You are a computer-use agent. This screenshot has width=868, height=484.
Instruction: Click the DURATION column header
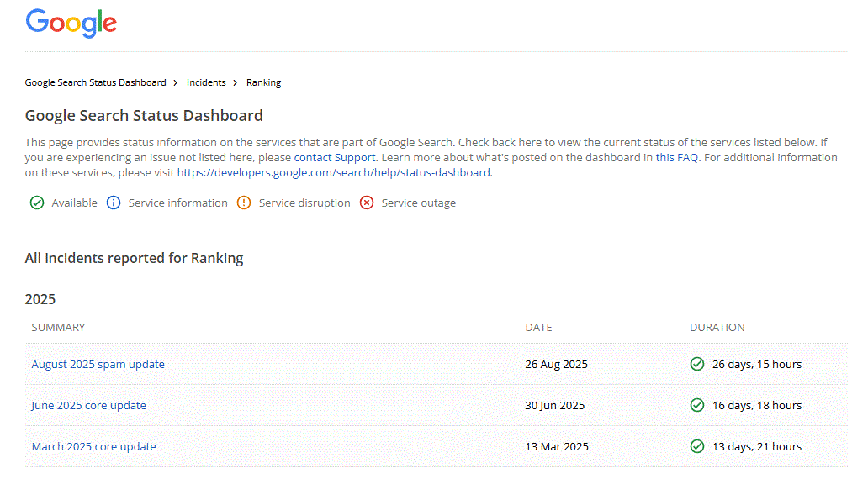coord(717,328)
